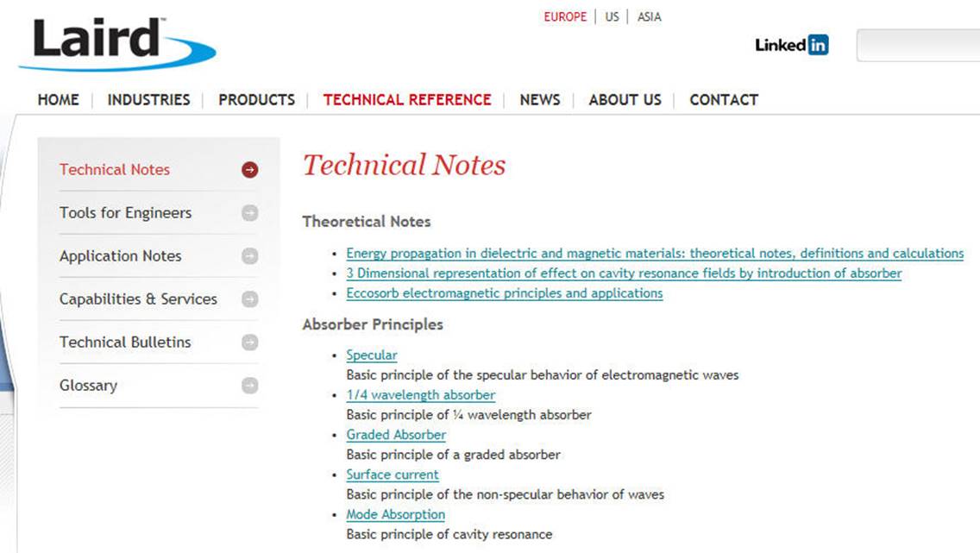Image resolution: width=980 pixels, height=553 pixels.
Task: Click the red arrow beside Technical Notes
Action: click(250, 169)
